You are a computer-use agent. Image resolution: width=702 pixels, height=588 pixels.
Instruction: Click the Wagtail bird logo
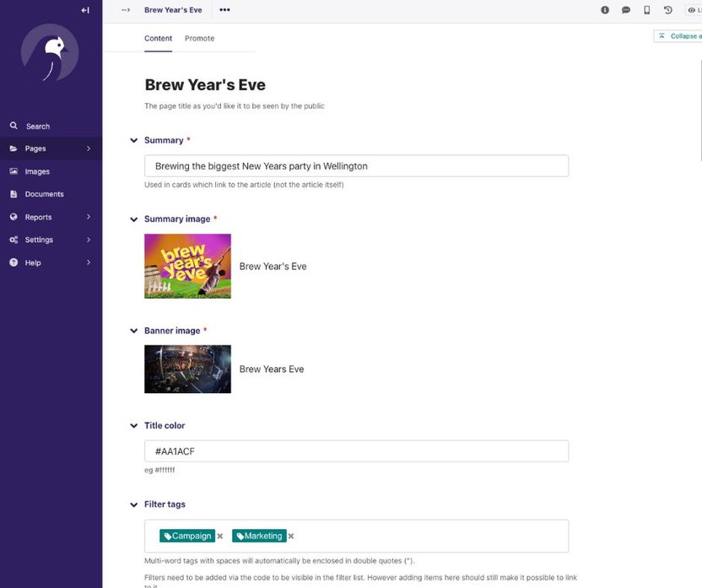click(x=51, y=52)
